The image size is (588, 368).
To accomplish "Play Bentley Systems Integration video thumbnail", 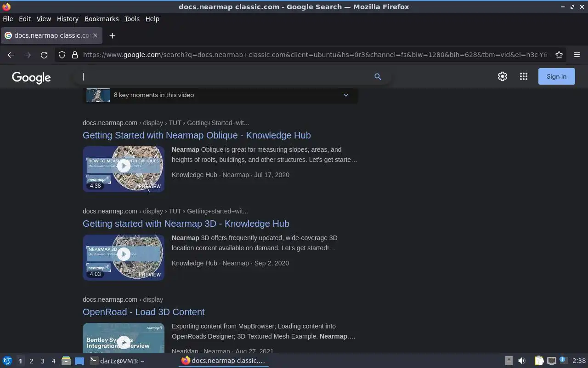I will click(x=124, y=338).
